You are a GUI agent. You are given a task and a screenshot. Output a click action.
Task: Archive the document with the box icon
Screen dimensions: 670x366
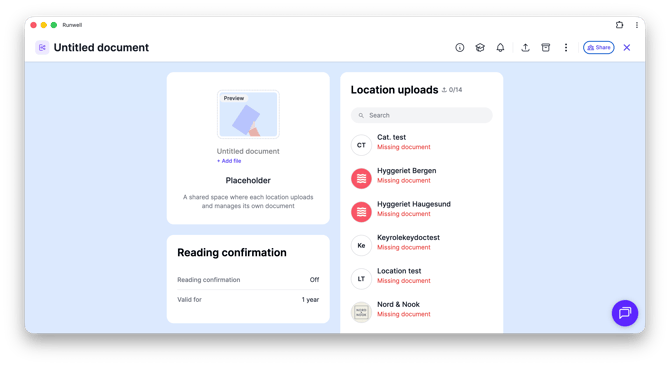[546, 48]
